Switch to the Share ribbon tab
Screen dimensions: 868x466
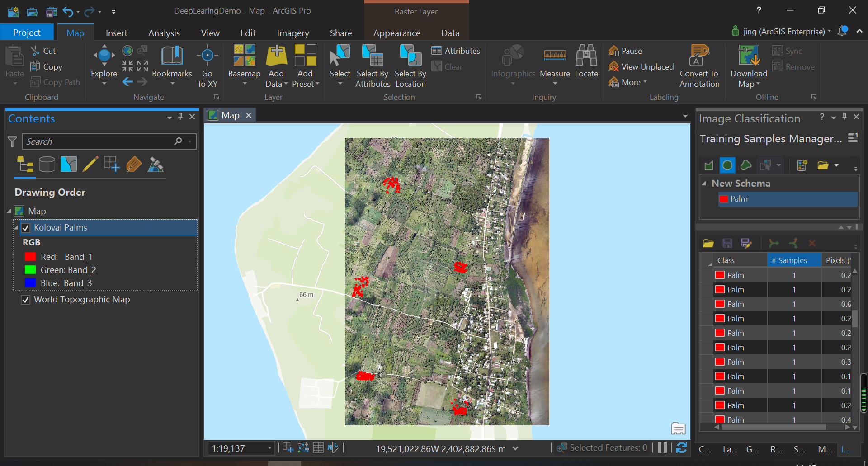tap(341, 33)
